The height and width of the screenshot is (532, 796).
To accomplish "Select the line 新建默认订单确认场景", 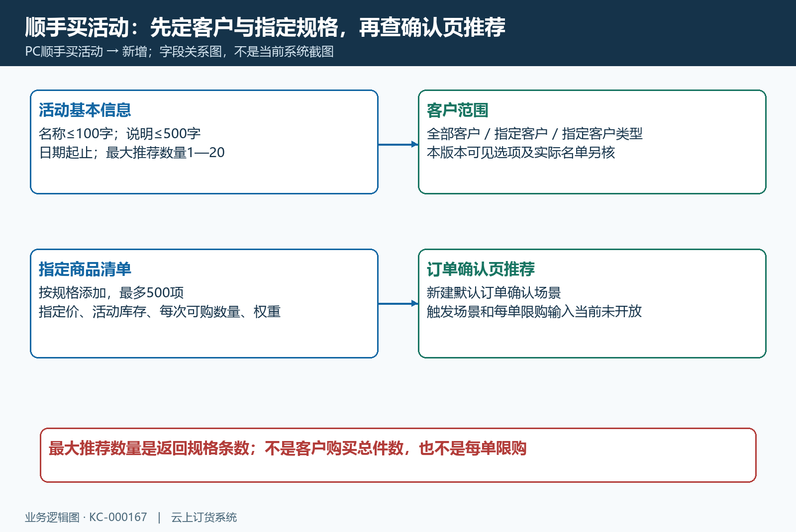I will click(494, 292).
